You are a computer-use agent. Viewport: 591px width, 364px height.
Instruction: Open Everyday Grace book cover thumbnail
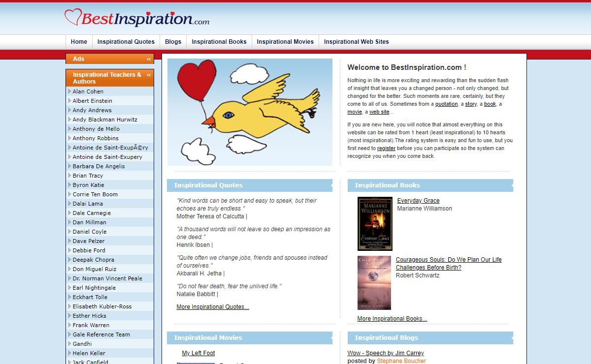[375, 224]
